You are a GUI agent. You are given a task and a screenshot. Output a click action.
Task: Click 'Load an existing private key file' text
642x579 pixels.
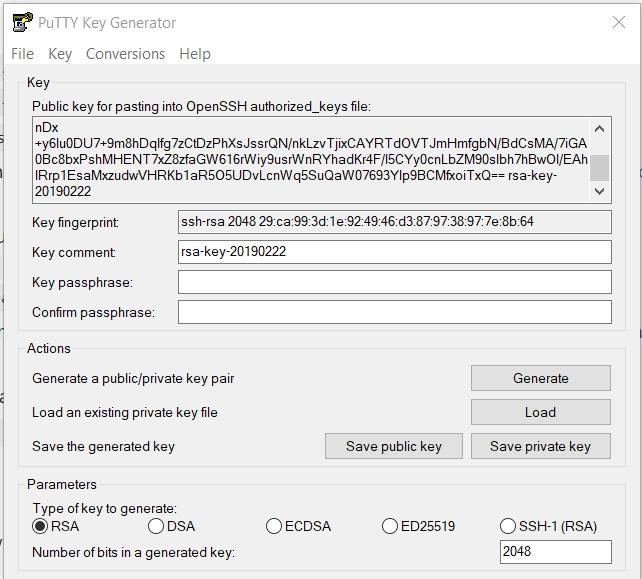pyautogui.click(x=125, y=412)
